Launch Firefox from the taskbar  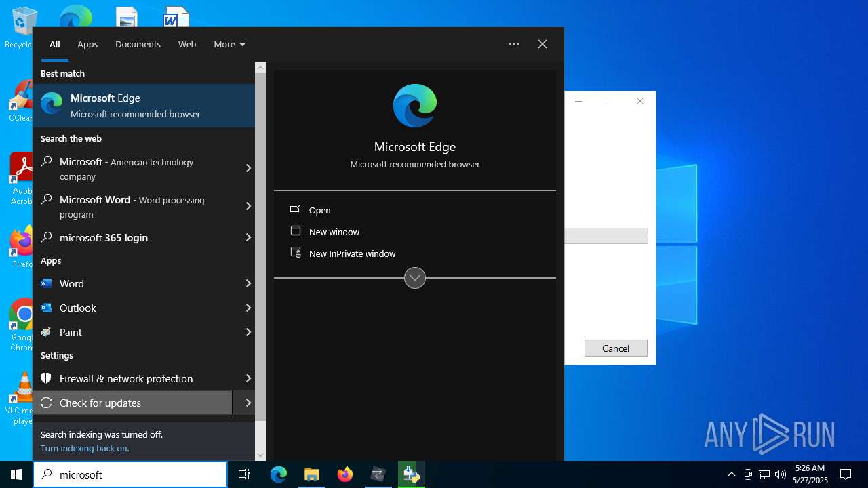tap(344, 474)
